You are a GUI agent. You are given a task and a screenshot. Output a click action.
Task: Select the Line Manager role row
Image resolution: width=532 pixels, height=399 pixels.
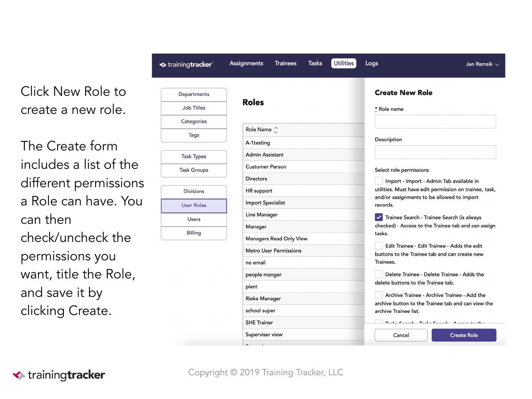pos(304,215)
